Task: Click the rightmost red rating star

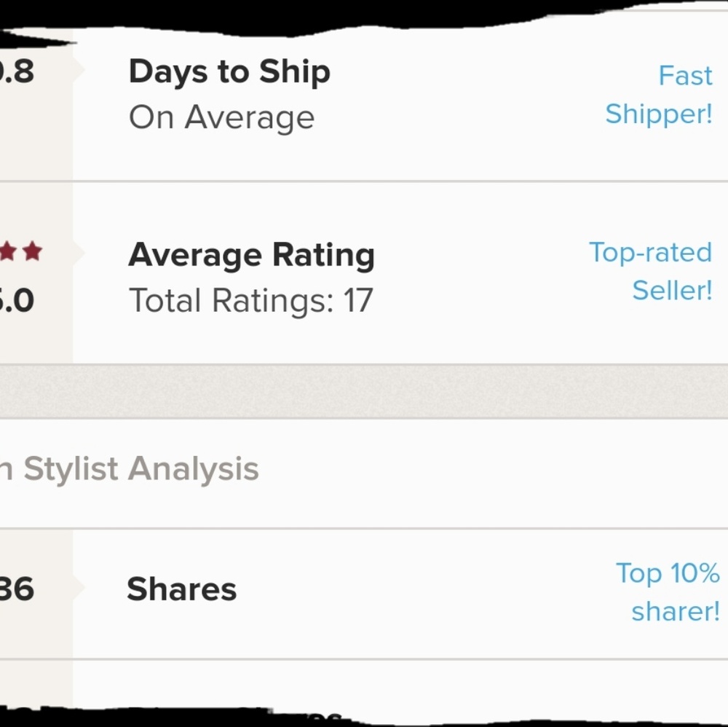Action: pos(32,253)
